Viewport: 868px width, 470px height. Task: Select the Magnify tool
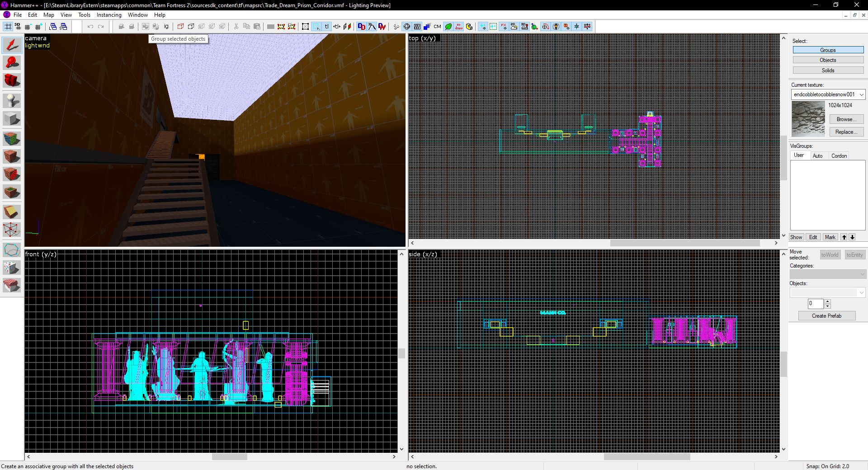12,63
